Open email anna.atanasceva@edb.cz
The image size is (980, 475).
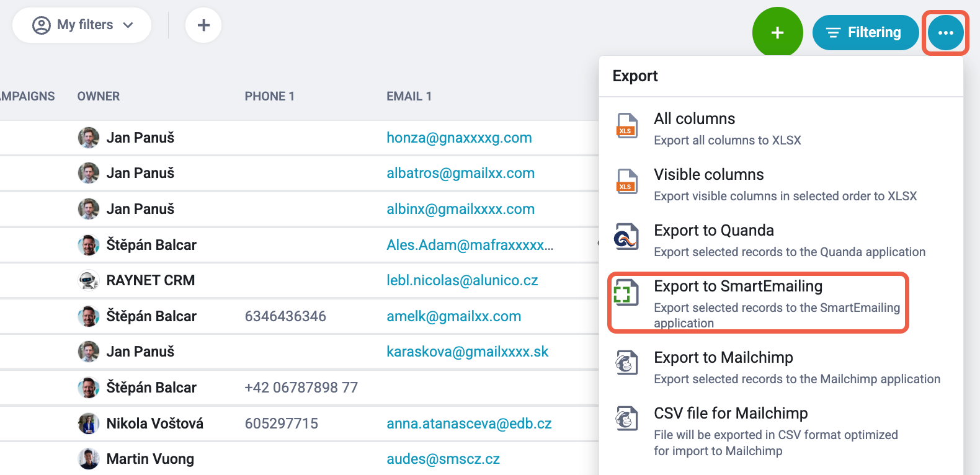click(x=469, y=424)
